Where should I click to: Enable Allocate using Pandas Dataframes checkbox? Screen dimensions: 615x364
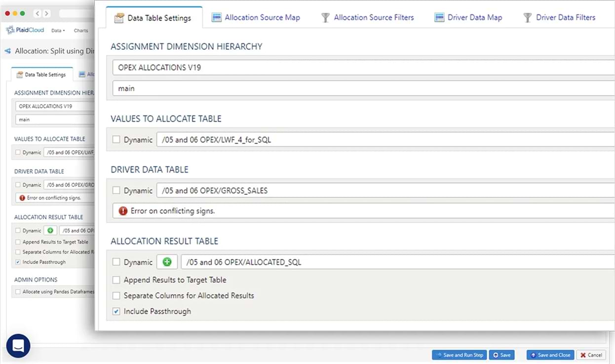(x=18, y=291)
